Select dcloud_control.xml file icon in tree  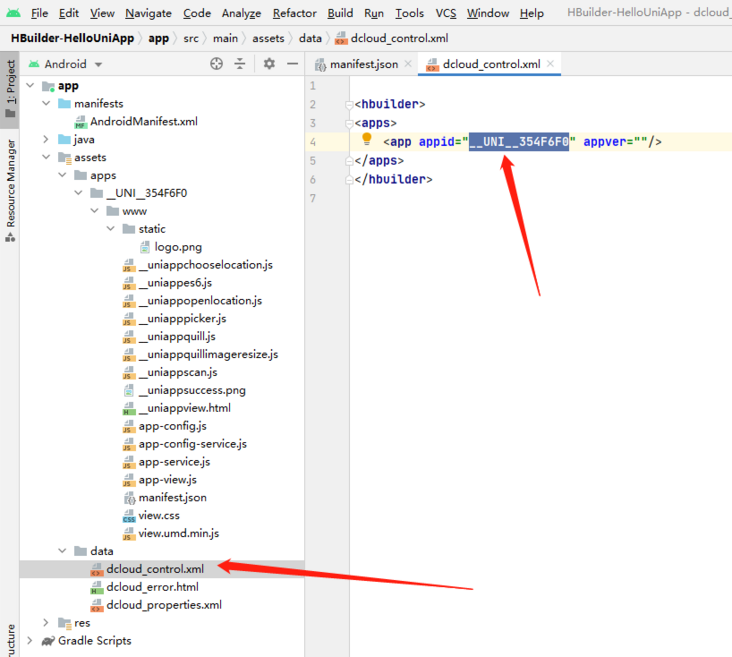(97, 570)
